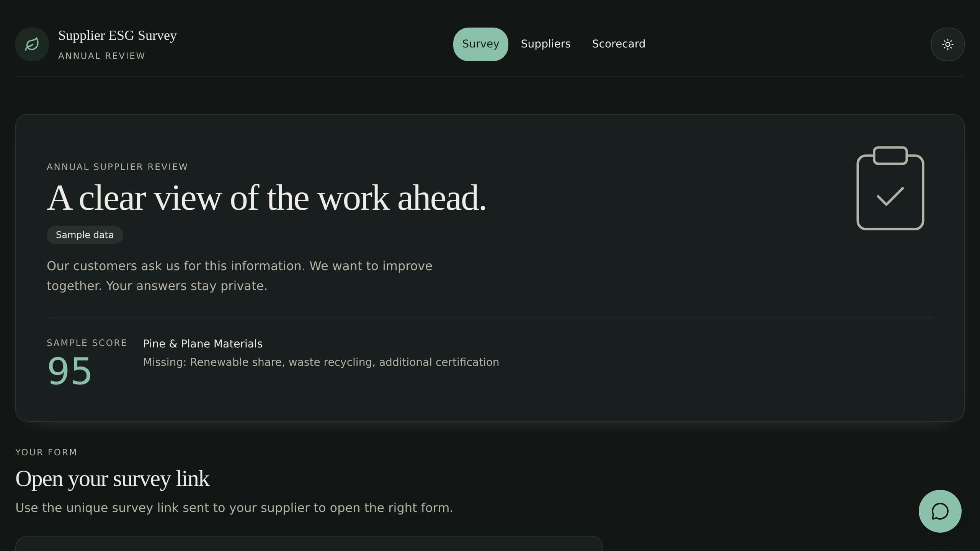The height and width of the screenshot is (551, 980).
Task: Click the YOUR FORM label
Action: coord(46,452)
